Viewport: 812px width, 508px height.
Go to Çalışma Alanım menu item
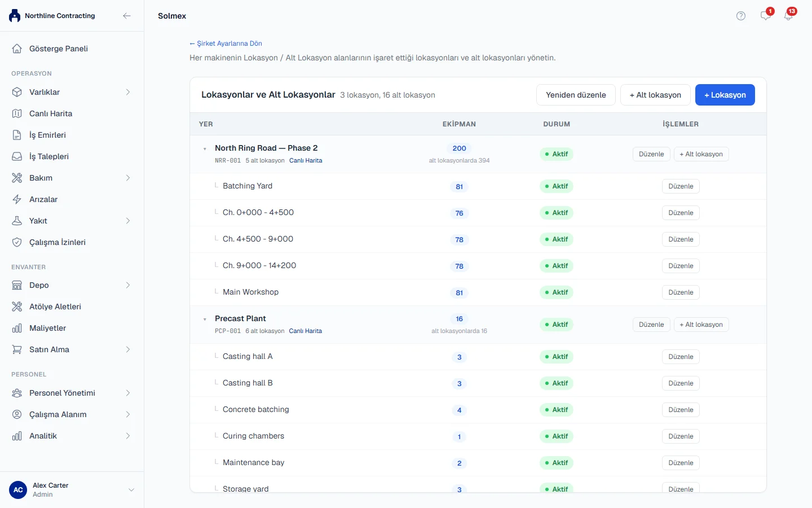[72, 414]
